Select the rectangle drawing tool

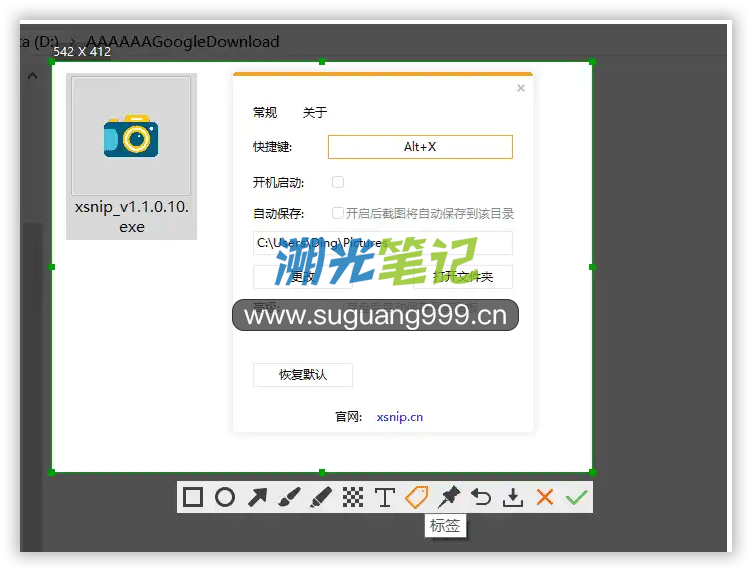point(193,497)
